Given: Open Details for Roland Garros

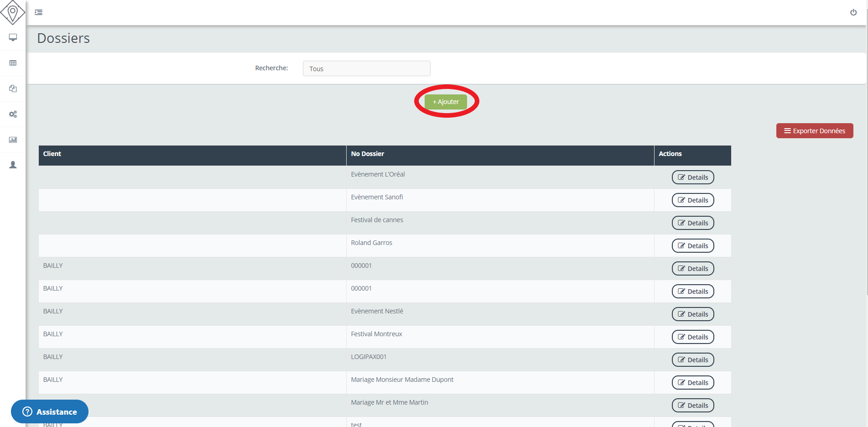Looking at the screenshot, I should (x=692, y=246).
